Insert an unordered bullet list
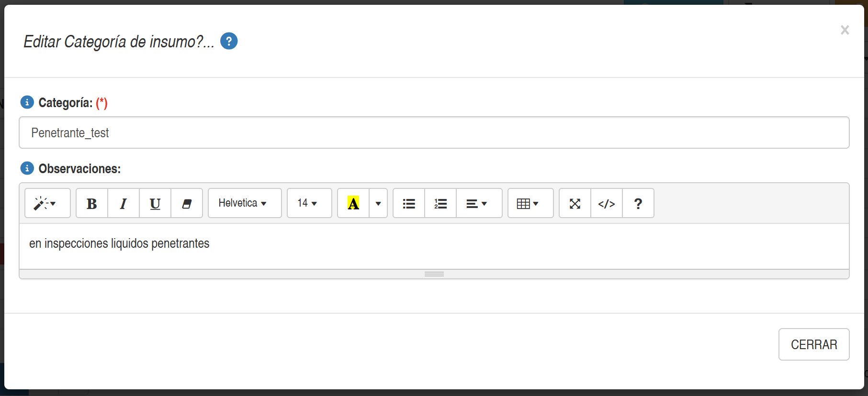 point(409,203)
